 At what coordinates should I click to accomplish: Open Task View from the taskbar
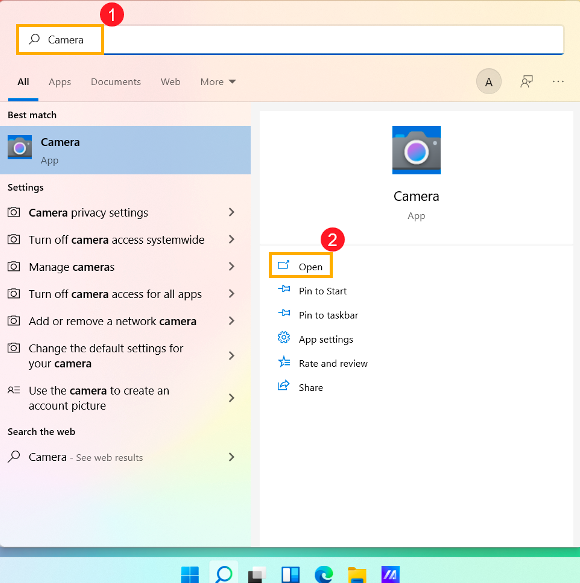click(257, 574)
